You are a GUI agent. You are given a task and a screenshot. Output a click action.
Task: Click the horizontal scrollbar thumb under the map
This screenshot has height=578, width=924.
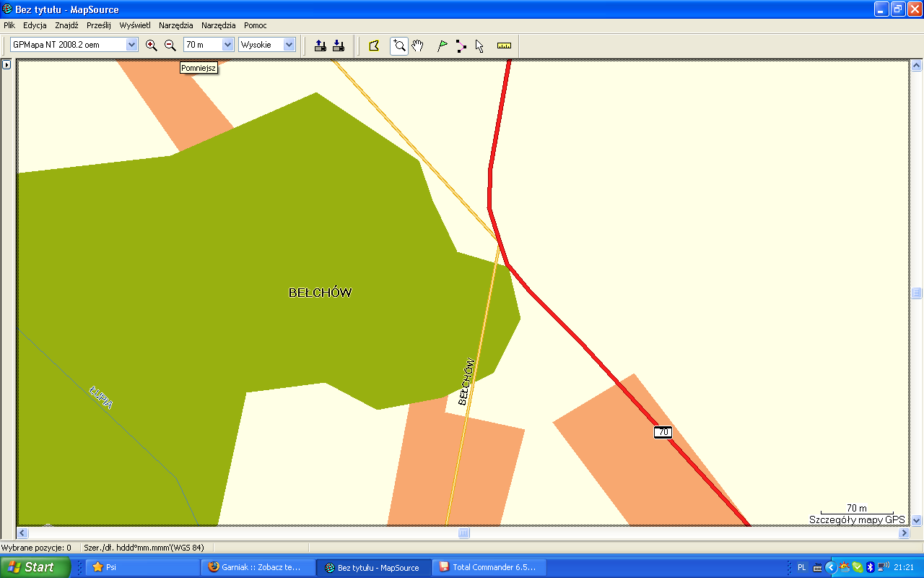[464, 533]
